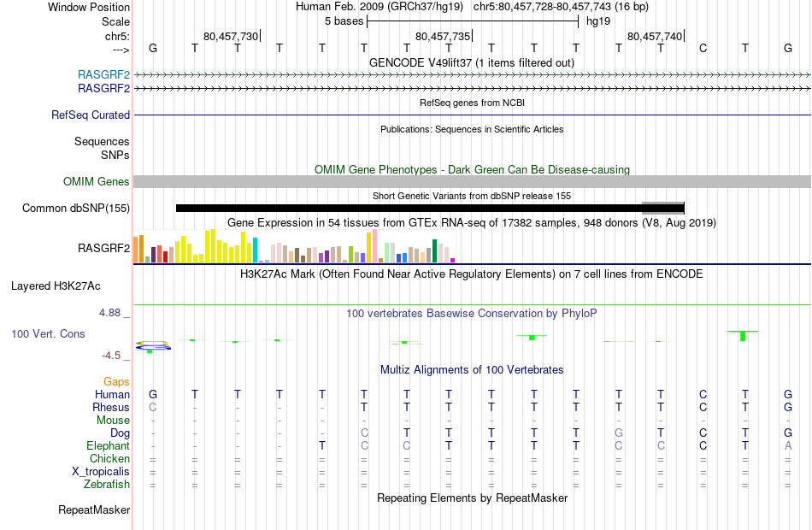The image size is (812, 530).
Task: Click the mismatched C base in the Rhesus row
Action: coord(153,407)
